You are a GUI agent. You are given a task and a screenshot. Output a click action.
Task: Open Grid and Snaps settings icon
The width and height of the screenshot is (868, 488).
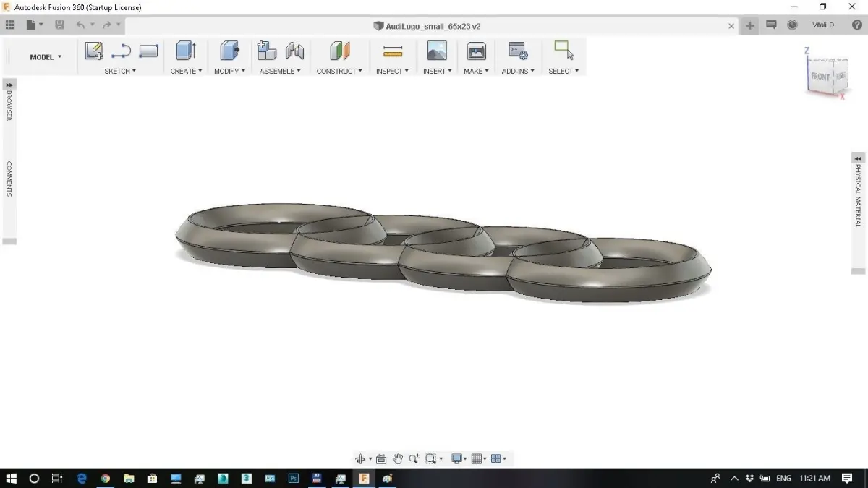[477, 458]
